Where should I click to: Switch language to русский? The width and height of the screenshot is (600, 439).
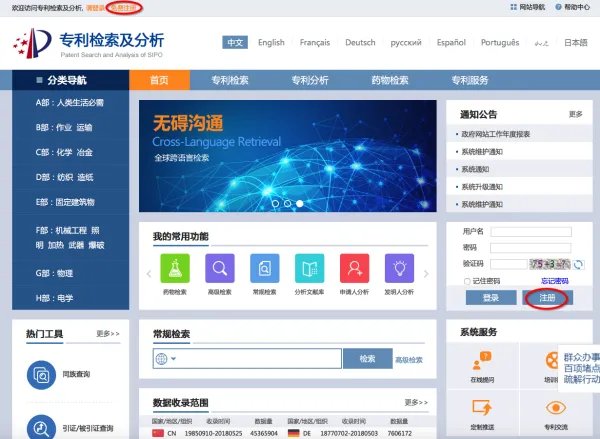point(406,42)
